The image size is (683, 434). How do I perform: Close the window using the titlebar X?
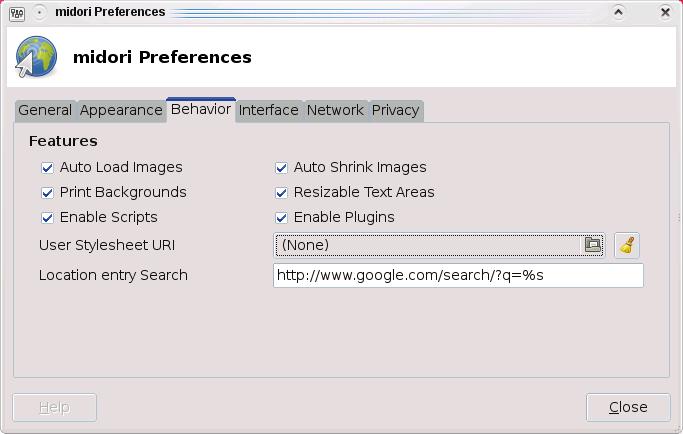point(666,13)
